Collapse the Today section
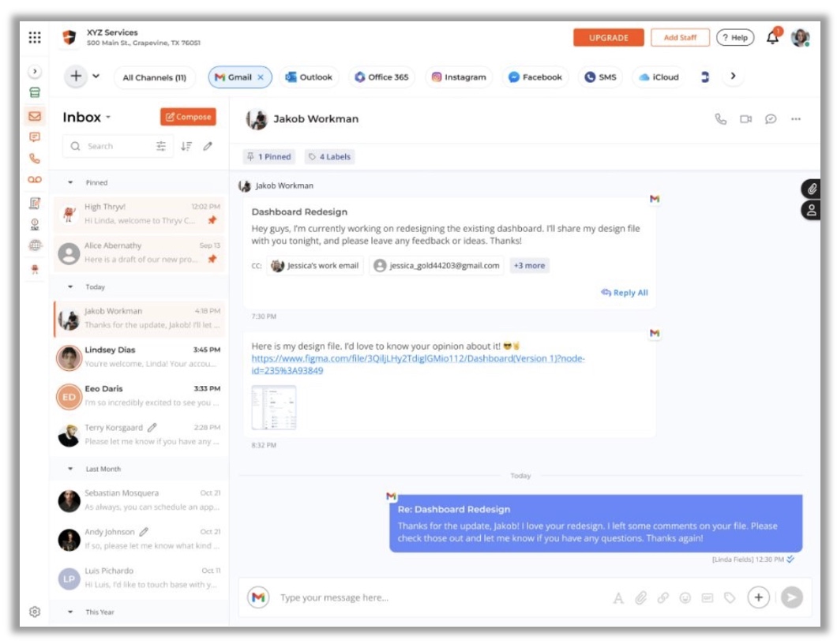Viewport: 837px width, 644px height. pyautogui.click(x=70, y=287)
